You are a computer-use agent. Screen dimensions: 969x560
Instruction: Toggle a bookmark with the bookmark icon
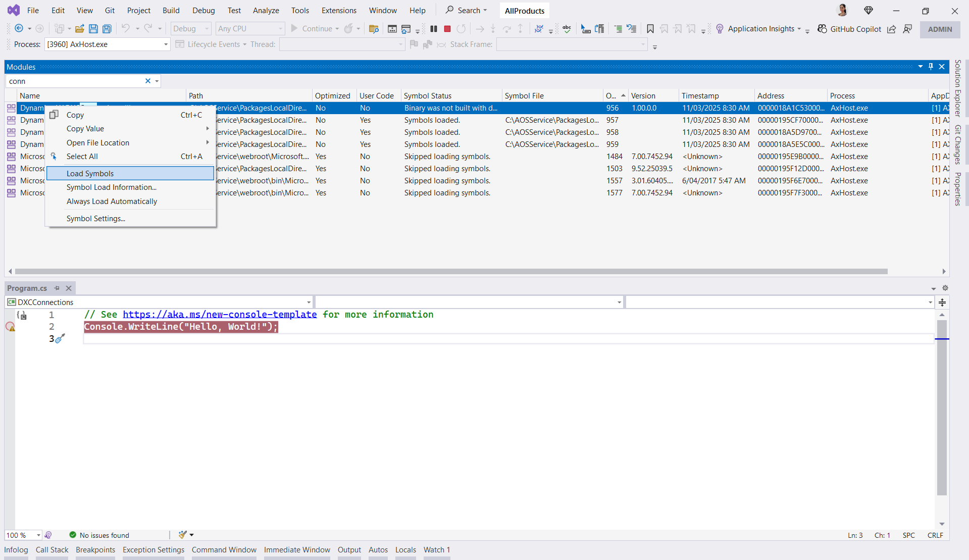point(650,29)
